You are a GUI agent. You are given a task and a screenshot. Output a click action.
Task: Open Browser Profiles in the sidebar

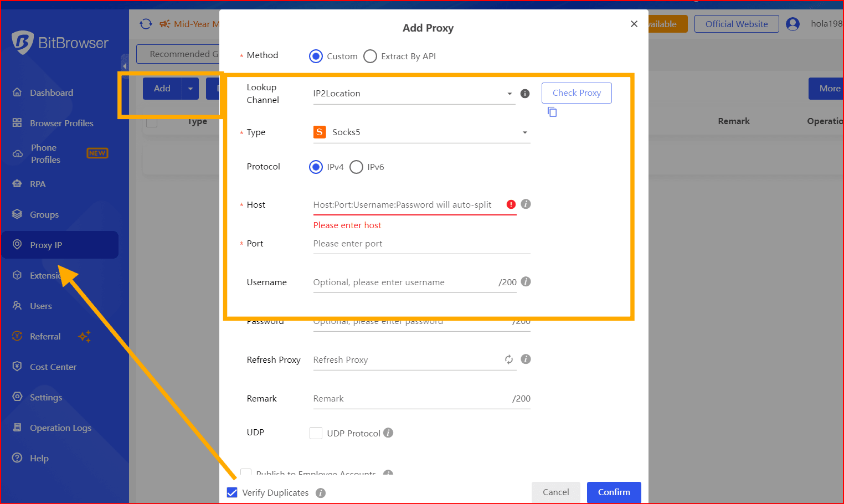[x=61, y=123]
